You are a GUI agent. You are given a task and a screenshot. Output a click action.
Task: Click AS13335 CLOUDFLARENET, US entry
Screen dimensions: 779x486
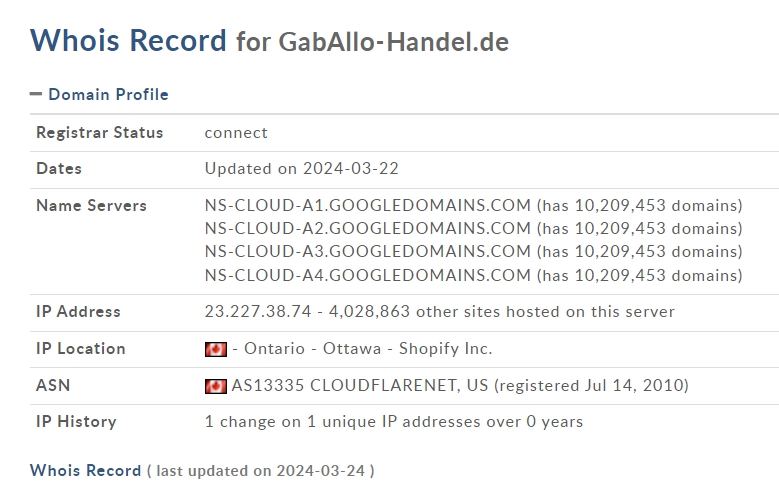point(360,386)
